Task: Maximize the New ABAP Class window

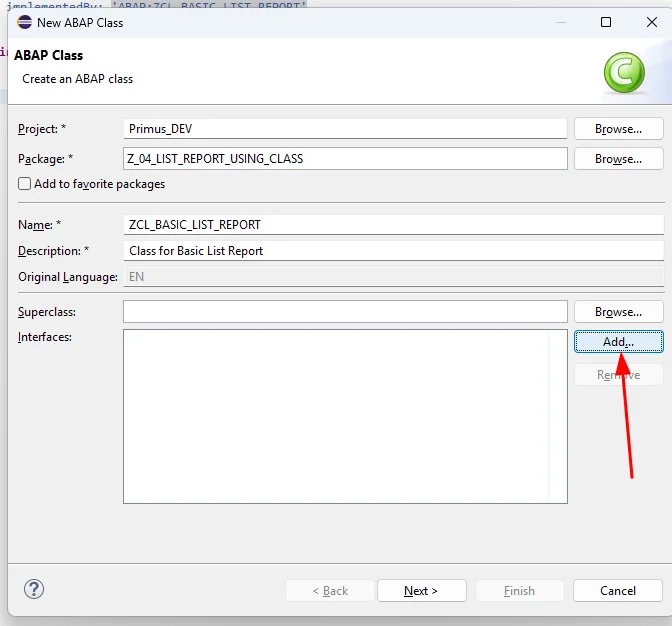Action: point(606,22)
